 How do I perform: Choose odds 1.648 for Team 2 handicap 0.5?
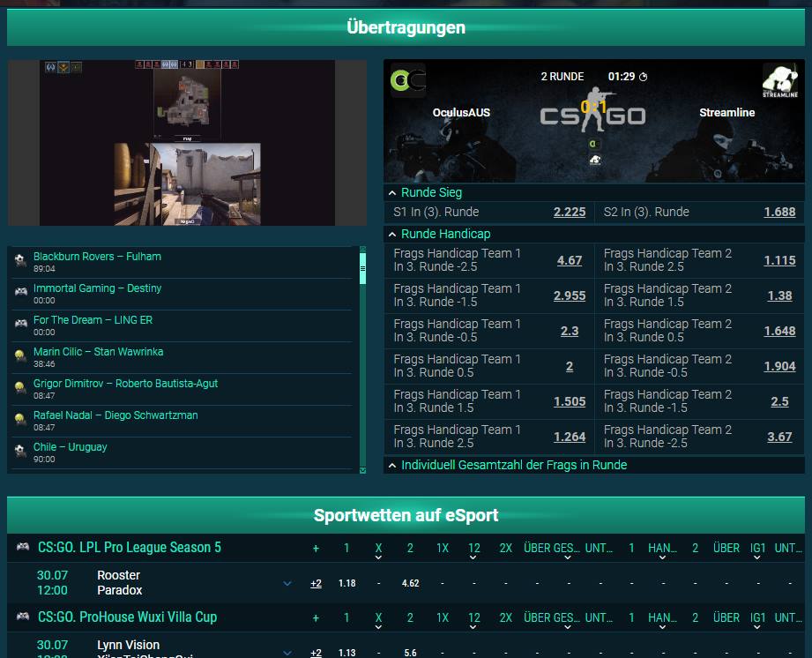point(779,331)
